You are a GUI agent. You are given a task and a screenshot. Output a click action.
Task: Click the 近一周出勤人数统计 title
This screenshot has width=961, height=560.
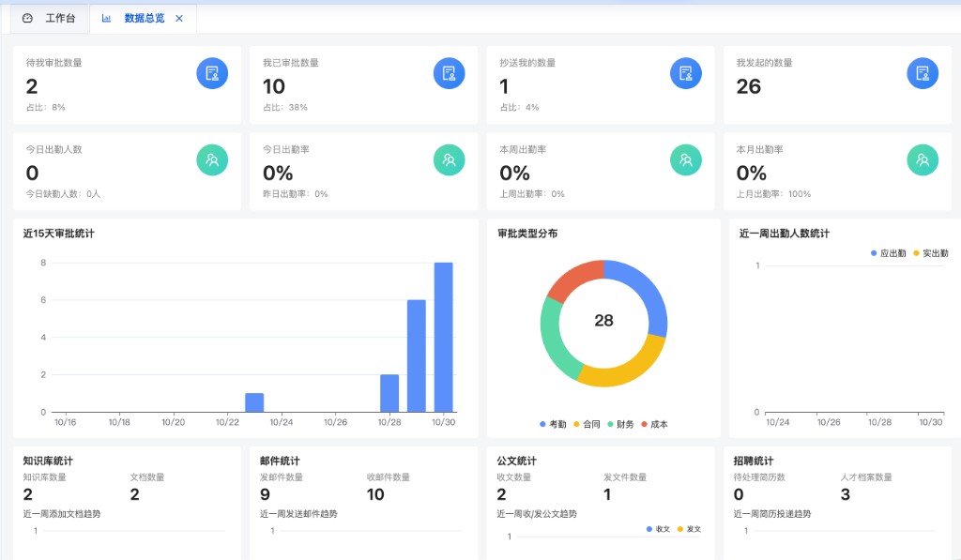(x=784, y=234)
